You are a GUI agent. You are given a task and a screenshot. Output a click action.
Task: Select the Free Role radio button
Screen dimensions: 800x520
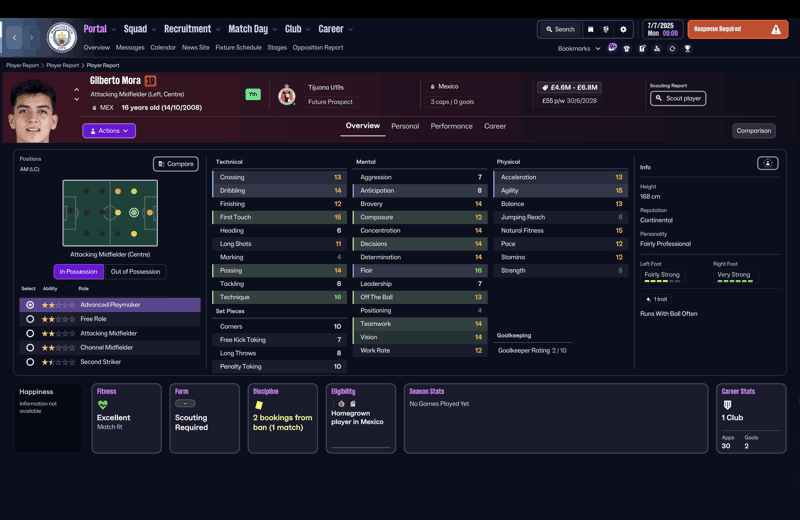point(30,319)
